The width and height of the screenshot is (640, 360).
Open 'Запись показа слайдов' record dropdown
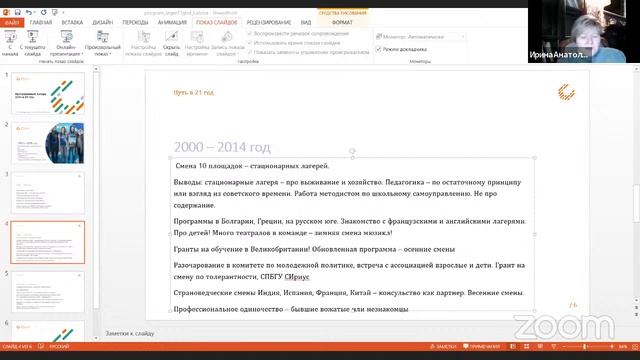(227, 43)
